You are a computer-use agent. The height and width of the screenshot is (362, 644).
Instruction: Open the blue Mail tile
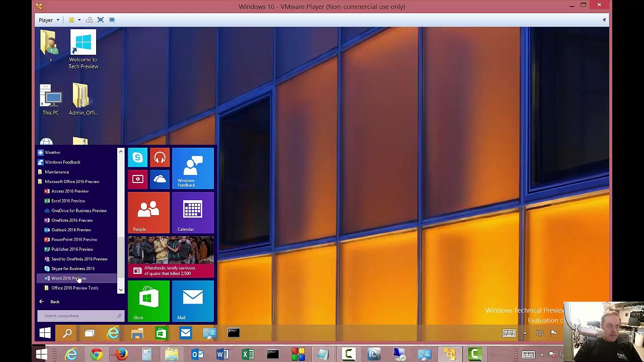tap(193, 301)
